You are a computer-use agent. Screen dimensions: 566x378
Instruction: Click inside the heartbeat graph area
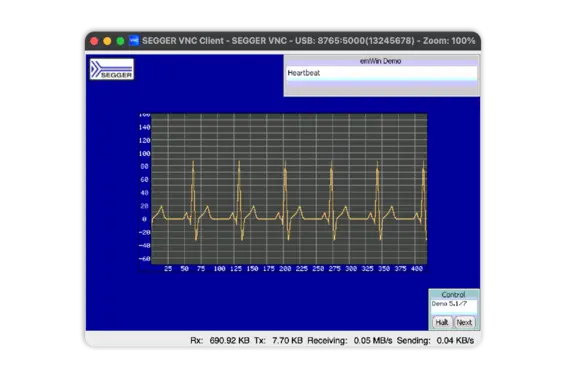[289, 189]
